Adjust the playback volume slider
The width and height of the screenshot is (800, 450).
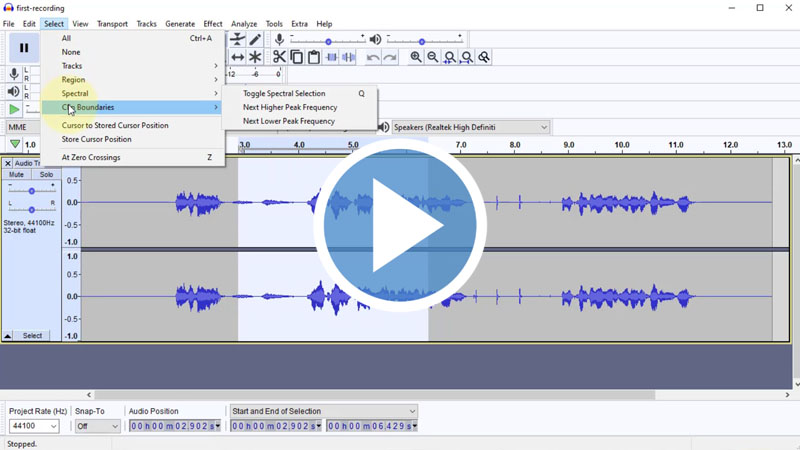point(421,41)
